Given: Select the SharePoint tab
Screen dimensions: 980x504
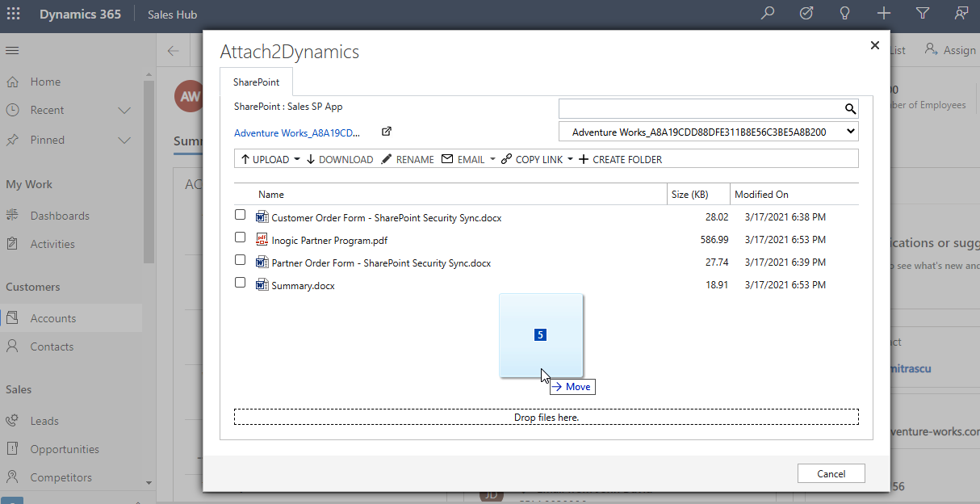Looking at the screenshot, I should coord(256,82).
